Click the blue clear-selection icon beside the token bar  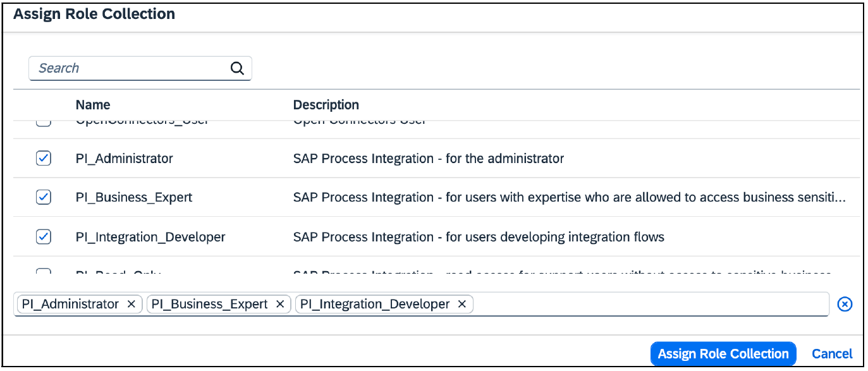click(x=845, y=304)
